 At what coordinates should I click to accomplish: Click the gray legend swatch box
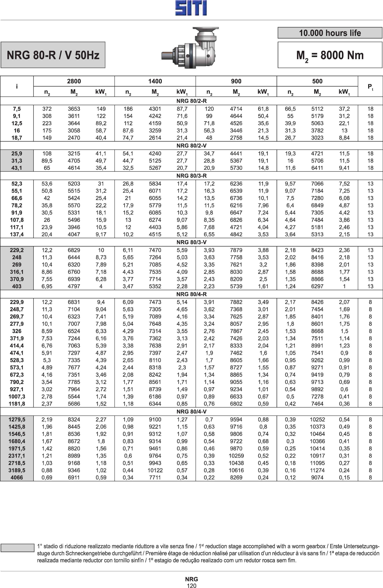[x=17, y=548]
